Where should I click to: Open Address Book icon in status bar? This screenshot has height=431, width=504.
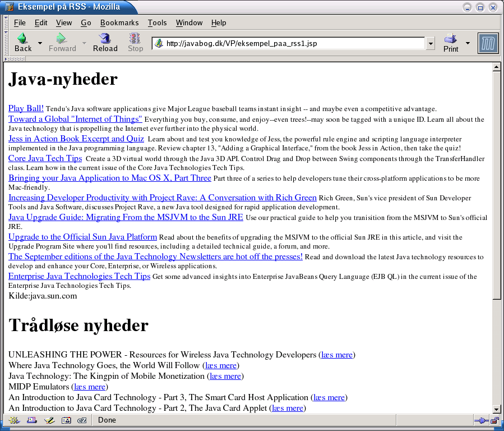point(66,420)
